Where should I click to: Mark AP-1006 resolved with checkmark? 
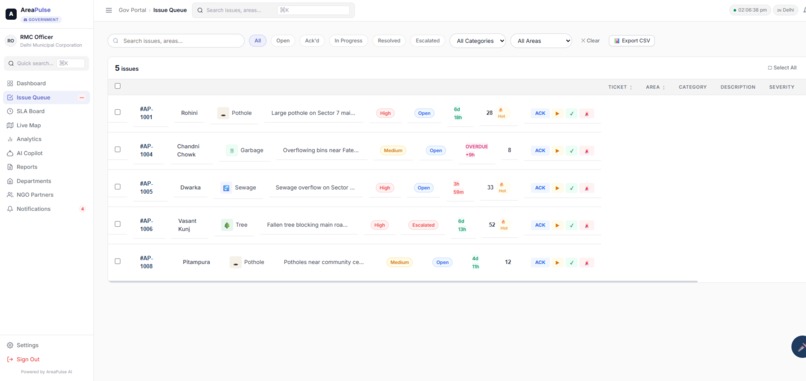tap(572, 225)
